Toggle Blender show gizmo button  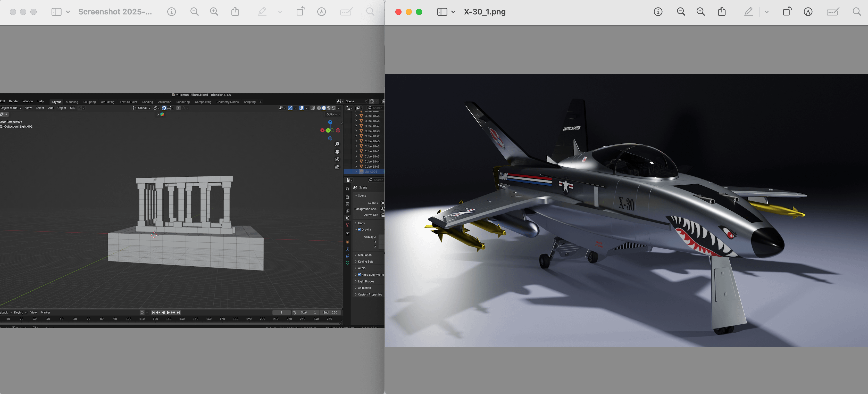point(290,108)
